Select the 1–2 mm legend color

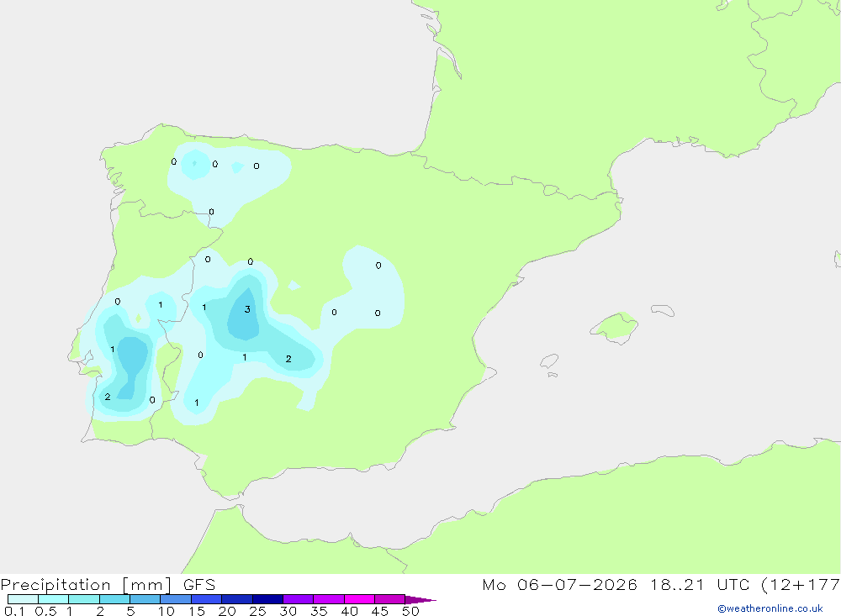[84, 599]
